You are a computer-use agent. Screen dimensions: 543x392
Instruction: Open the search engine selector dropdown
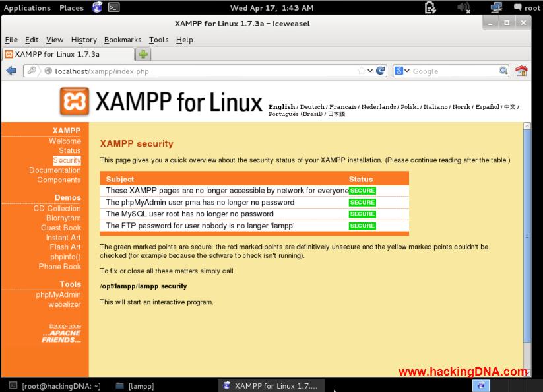pos(407,71)
